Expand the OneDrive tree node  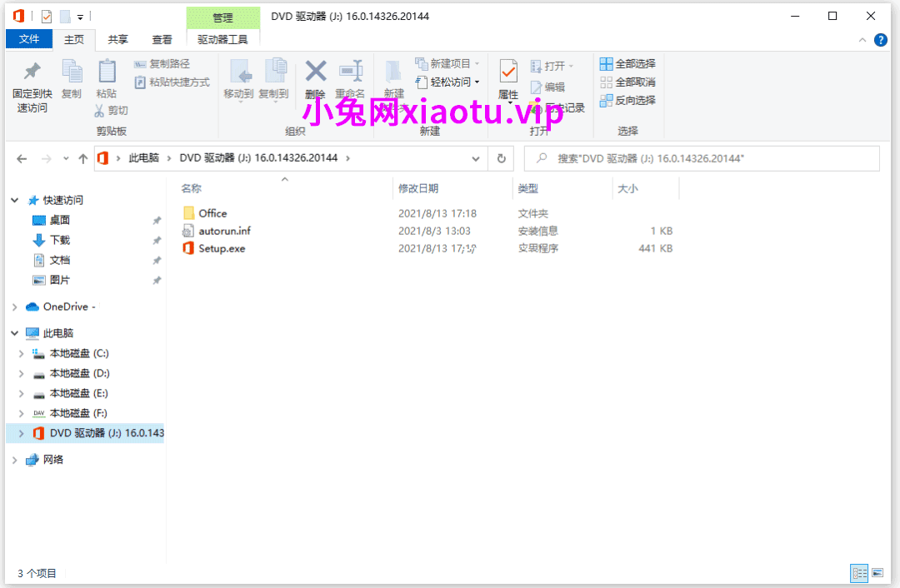15,306
